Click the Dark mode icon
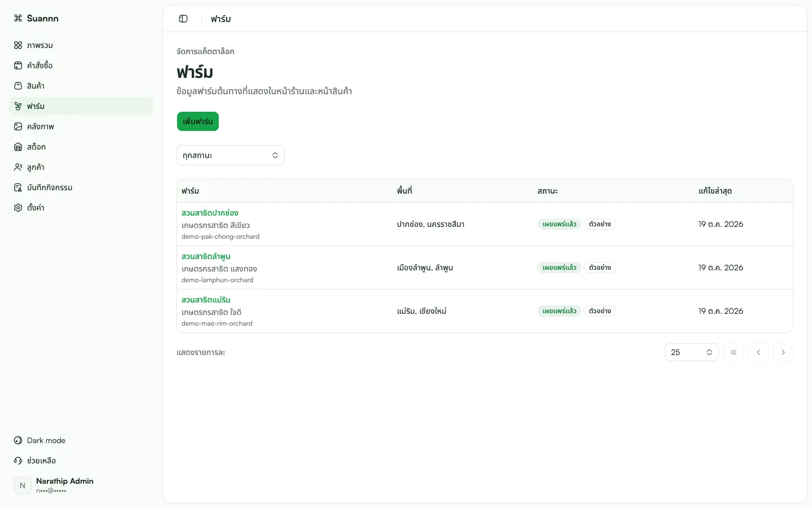This screenshot has width=812, height=508. point(18,440)
